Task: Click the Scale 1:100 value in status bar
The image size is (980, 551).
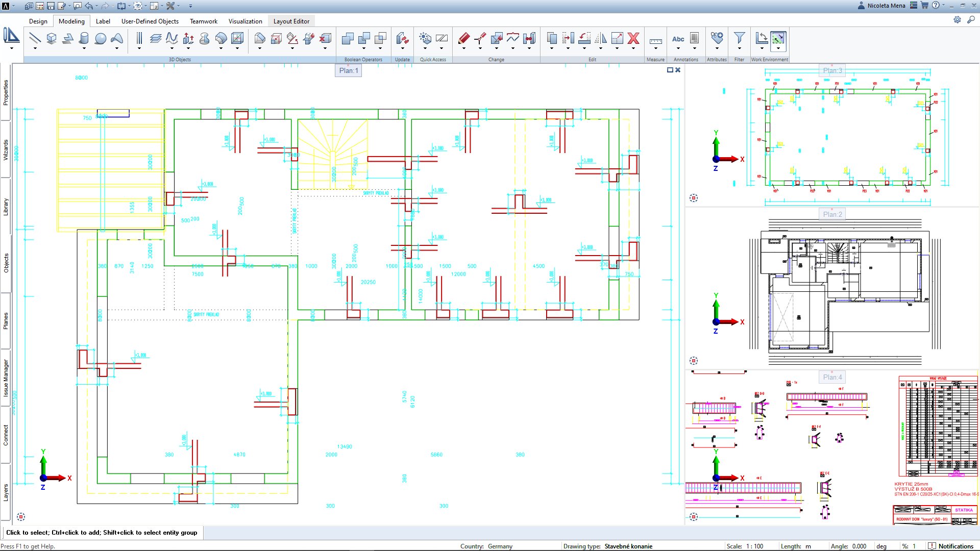Action: 754,546
